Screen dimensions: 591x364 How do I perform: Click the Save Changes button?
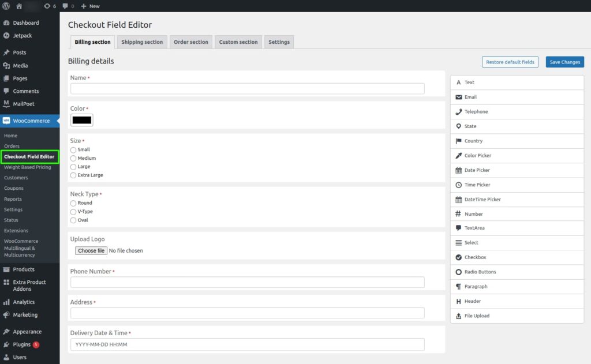565,62
